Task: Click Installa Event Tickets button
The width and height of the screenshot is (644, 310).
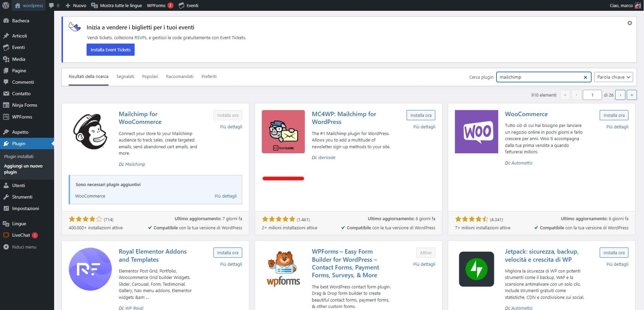Action: pyautogui.click(x=111, y=50)
